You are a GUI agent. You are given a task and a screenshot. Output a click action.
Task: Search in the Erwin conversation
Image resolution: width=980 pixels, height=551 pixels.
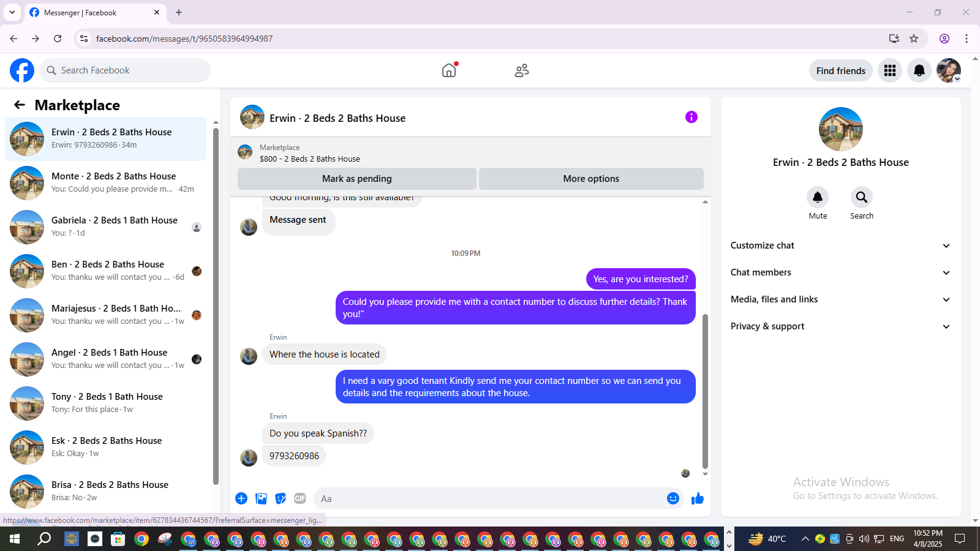click(862, 197)
